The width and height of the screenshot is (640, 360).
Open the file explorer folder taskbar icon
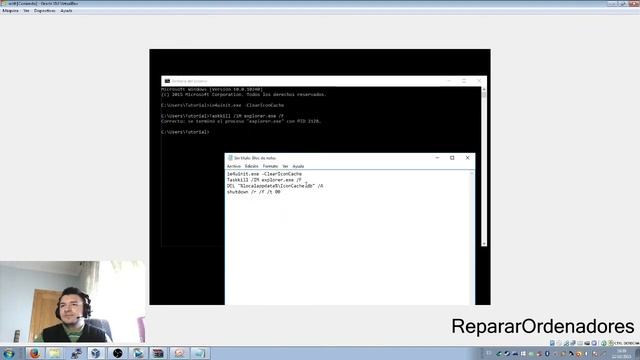(55, 353)
